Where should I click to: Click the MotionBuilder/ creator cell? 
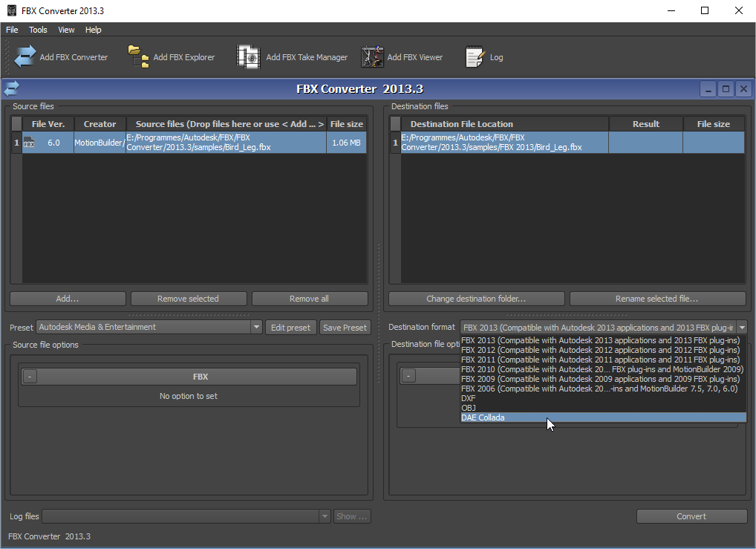(100, 143)
